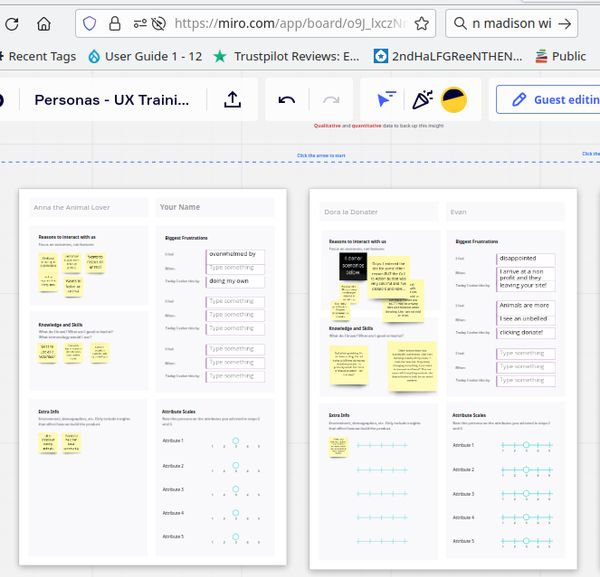Open the Trustpilot Reviews bookmark
Viewport: 600px width, 577px height.
(287, 57)
